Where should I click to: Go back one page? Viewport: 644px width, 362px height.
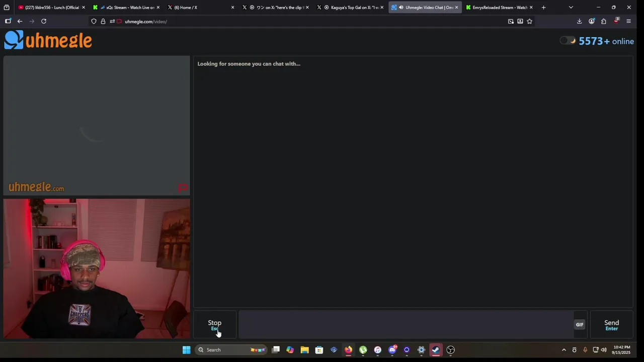(20, 21)
